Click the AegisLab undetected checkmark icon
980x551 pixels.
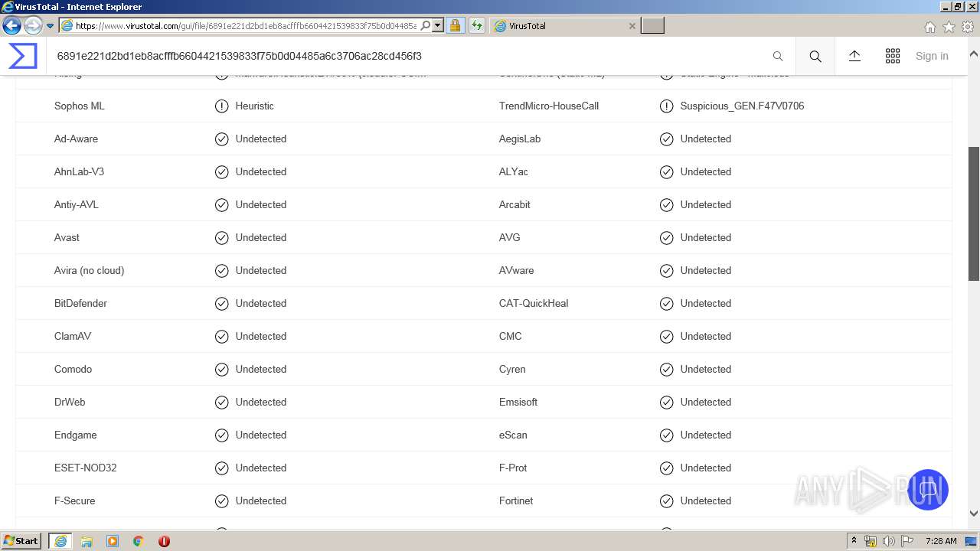point(666,139)
